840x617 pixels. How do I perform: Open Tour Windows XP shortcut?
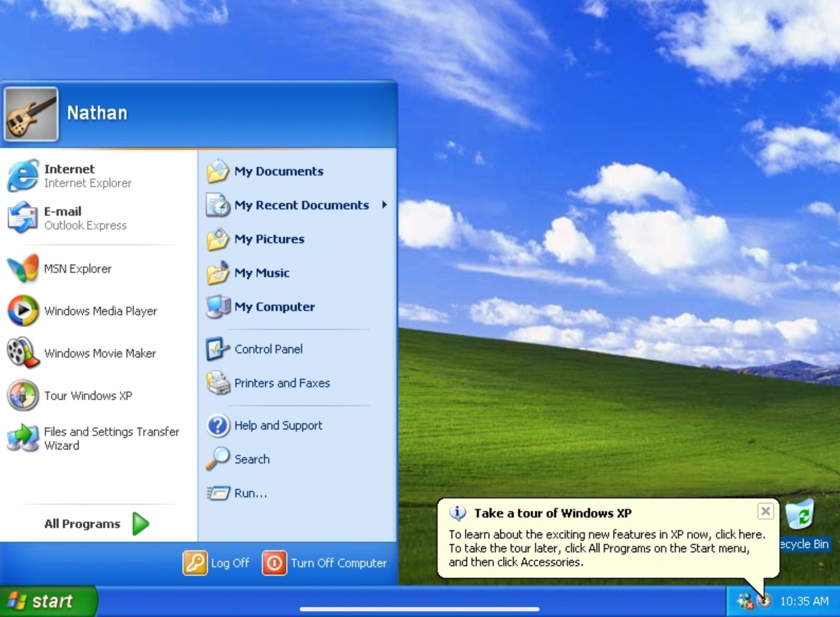click(88, 396)
